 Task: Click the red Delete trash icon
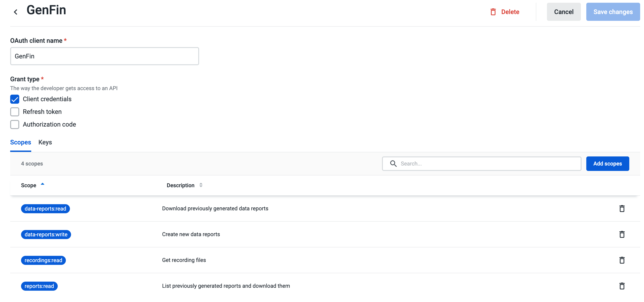[x=493, y=12]
